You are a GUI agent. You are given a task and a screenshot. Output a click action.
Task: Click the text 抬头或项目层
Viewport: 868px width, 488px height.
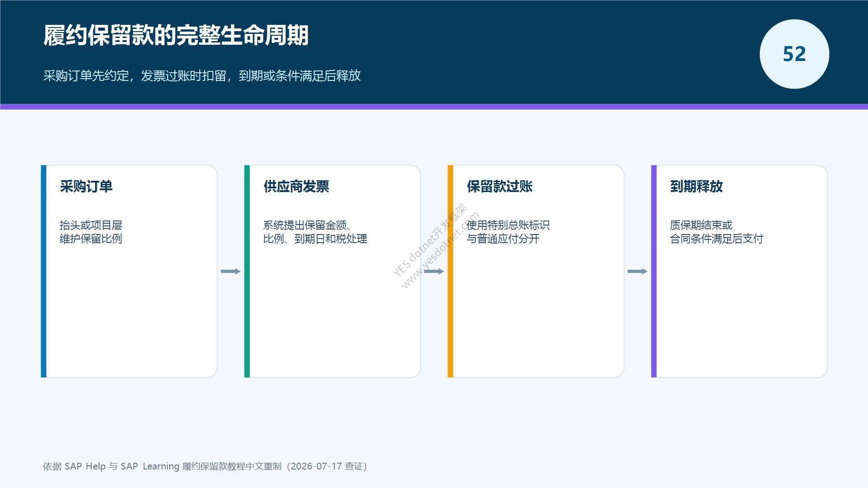(x=91, y=225)
